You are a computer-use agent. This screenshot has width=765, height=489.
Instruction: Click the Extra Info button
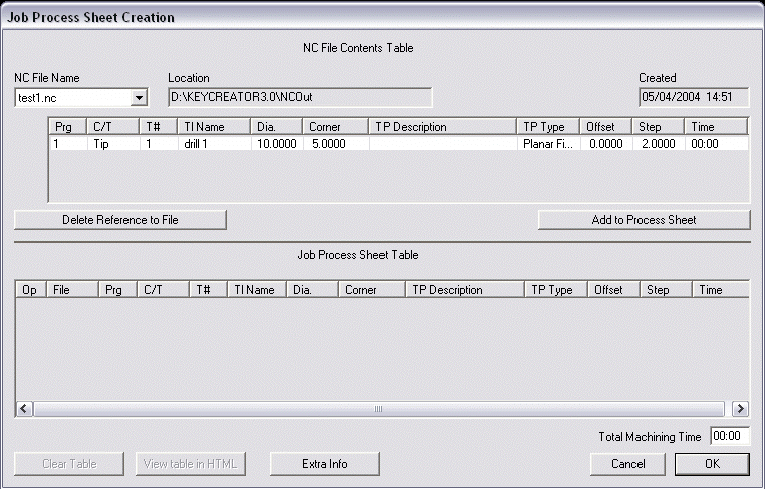324,464
